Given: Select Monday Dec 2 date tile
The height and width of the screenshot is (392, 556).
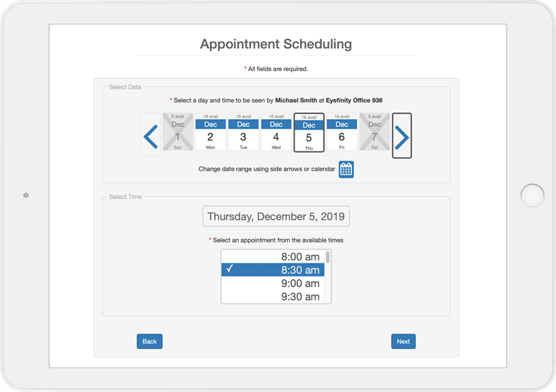Looking at the screenshot, I should click(x=211, y=132).
